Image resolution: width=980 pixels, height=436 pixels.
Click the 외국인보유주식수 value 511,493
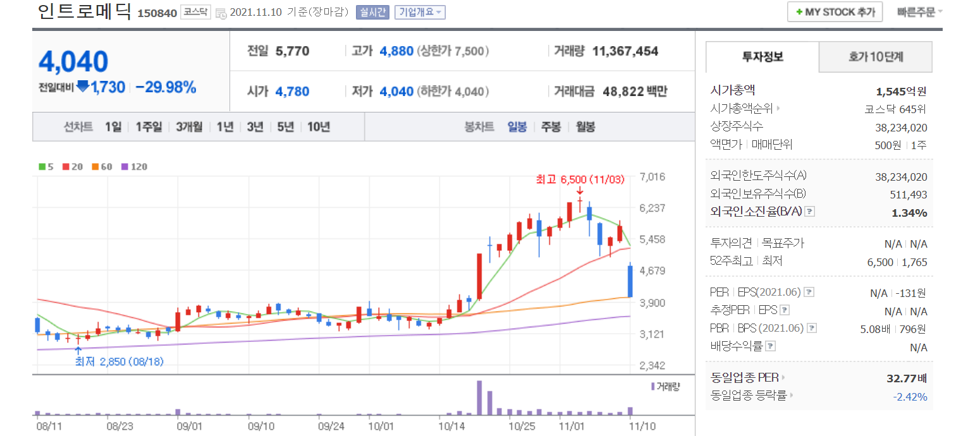pos(909,195)
